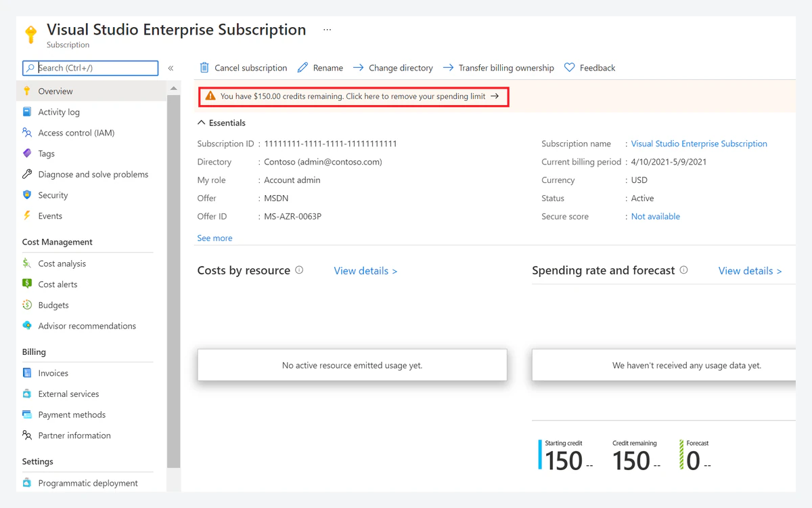Open Cost alerts in sidebar

(x=91, y=284)
